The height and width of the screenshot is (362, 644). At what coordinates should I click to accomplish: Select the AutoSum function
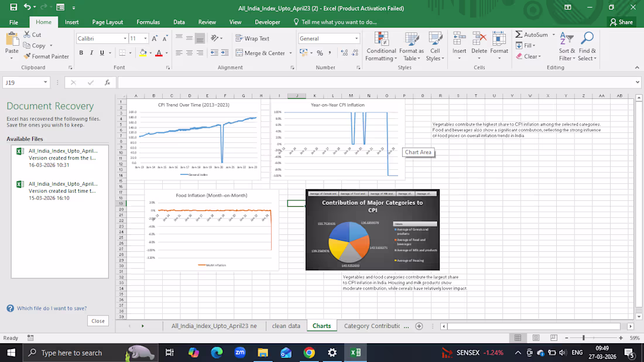pos(534,34)
